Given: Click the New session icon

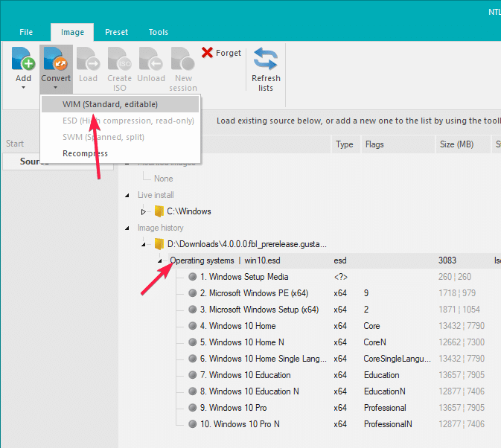Looking at the screenshot, I should 183,59.
